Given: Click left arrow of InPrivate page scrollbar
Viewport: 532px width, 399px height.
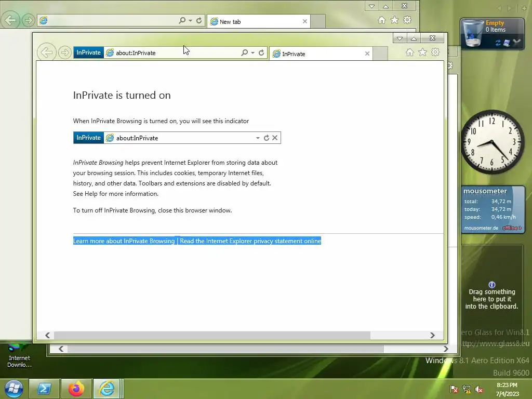Looking at the screenshot, I should [47, 335].
